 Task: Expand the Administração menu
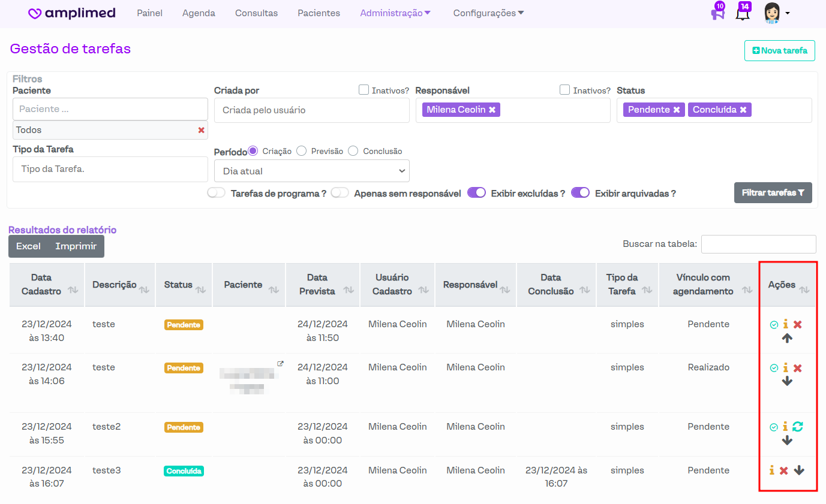(395, 13)
